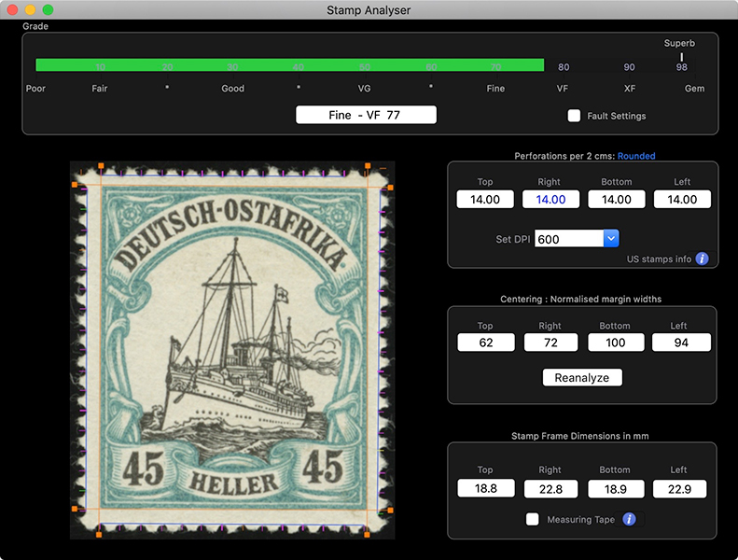Click the Stamp Analyser window title

click(369, 10)
